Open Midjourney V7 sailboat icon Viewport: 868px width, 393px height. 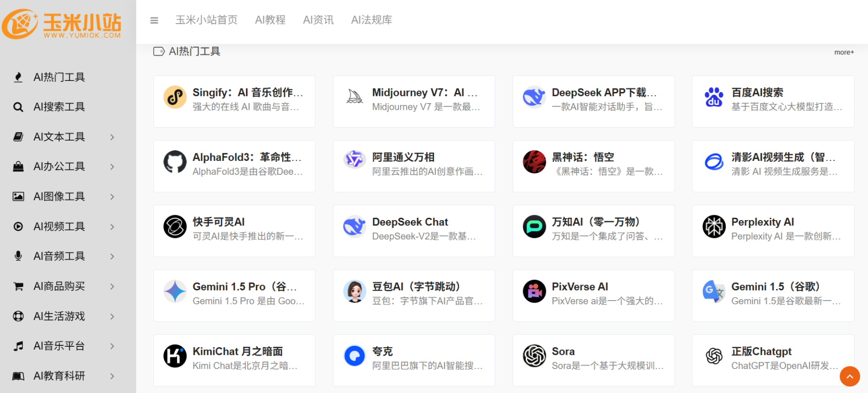click(355, 97)
